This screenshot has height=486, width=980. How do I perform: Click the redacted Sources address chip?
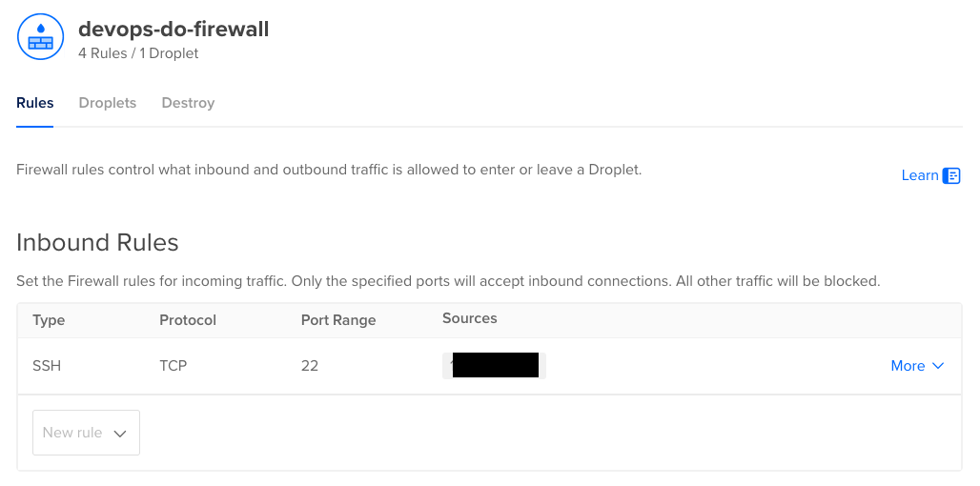tap(494, 365)
